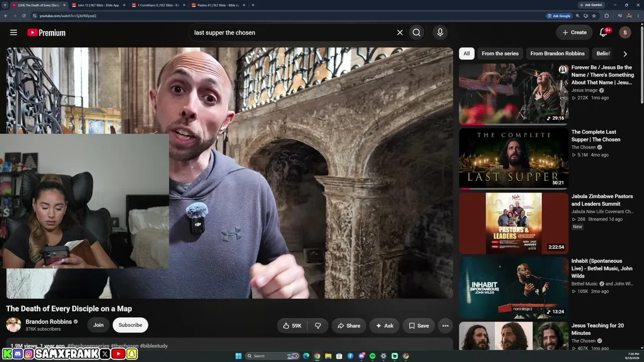Subscribe to Brandon Robbins
This screenshot has height=362, width=644.
coord(130,325)
